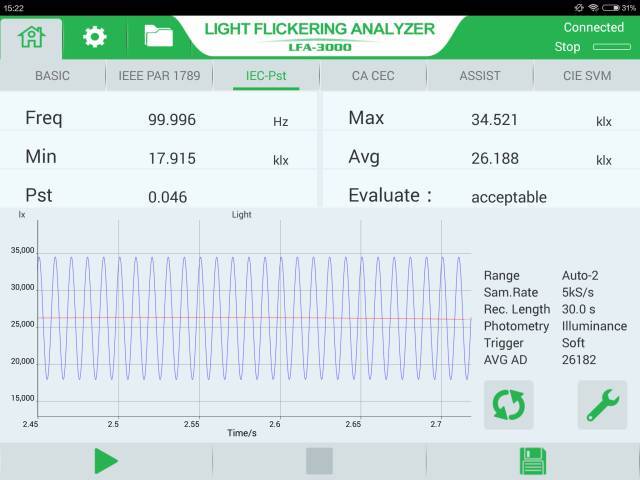Tap the Photometry value Illuminance
The height and width of the screenshot is (480, 640).
click(x=594, y=326)
